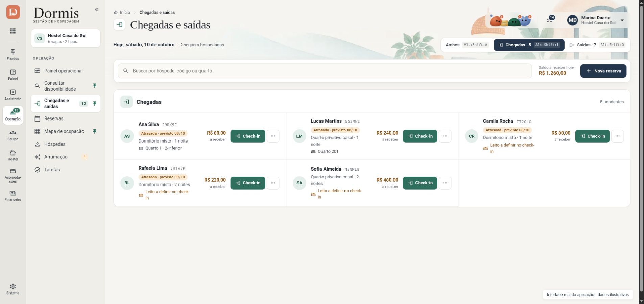Click the Dormis logo icon
The height and width of the screenshot is (304, 644).
13,12
